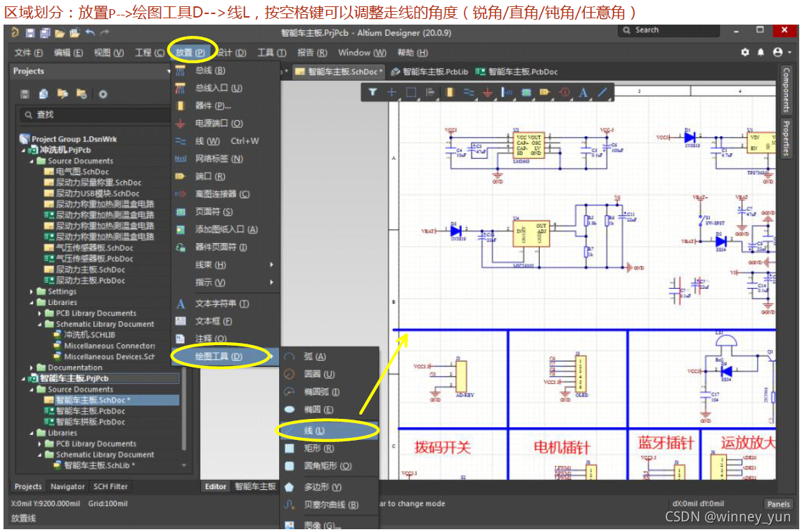The height and width of the screenshot is (532, 802).
Task: Open the Window (W) menu
Action: 361,53
